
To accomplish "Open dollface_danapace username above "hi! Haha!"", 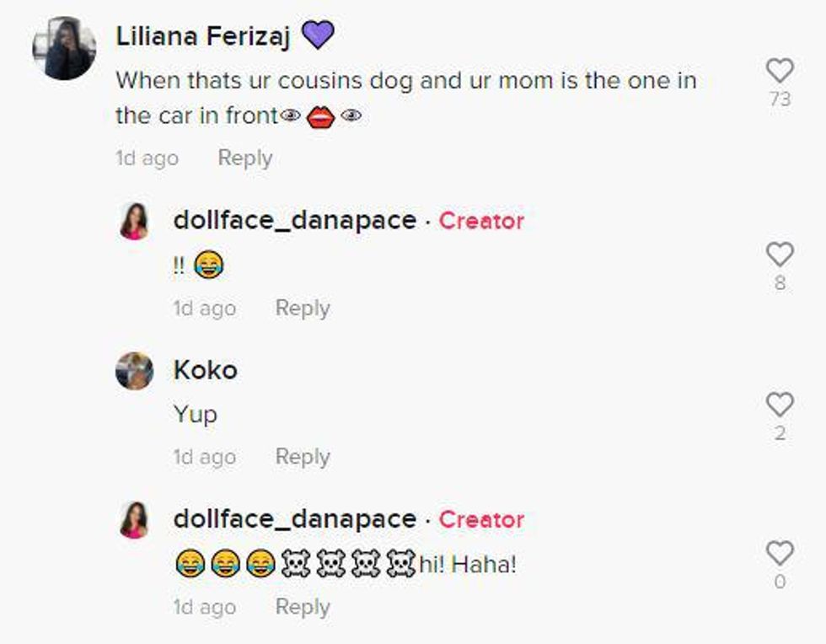I will coord(294,519).
